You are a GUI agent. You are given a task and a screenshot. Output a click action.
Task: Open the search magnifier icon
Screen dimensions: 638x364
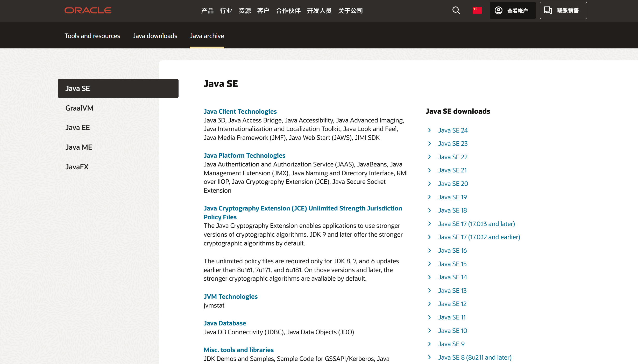click(456, 10)
